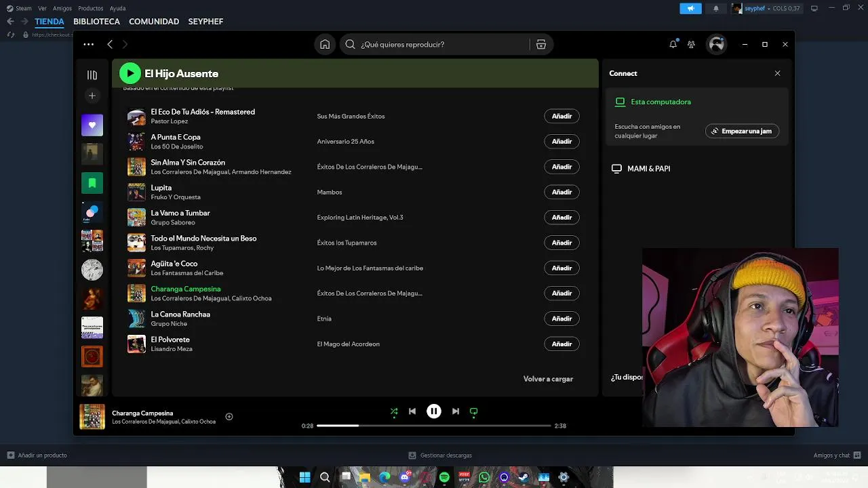
Task: Open Steam Productos menu
Action: click(x=91, y=8)
